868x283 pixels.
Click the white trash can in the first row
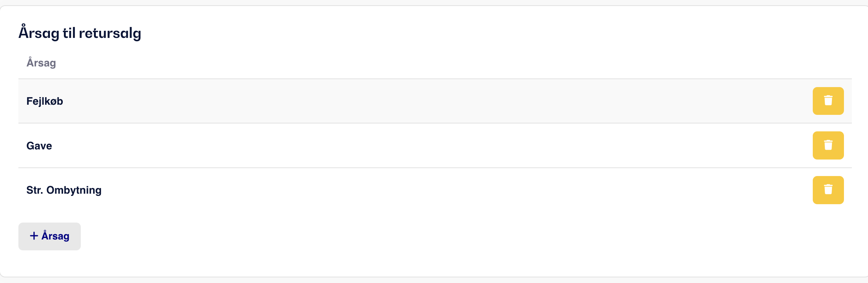point(828,100)
